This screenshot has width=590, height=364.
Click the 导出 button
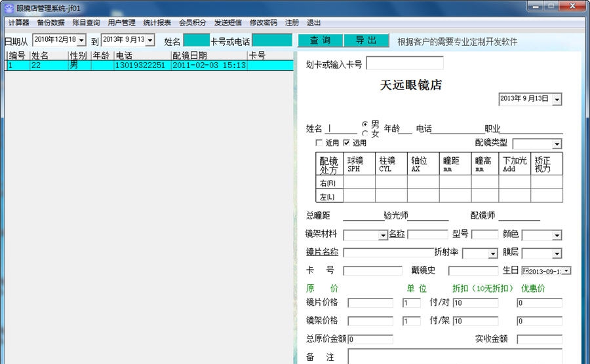366,40
